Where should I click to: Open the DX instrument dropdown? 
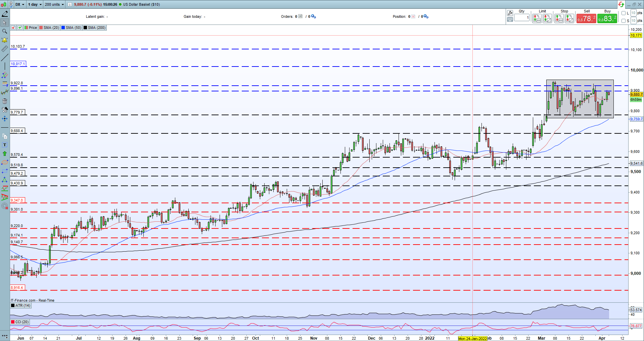click(20, 4)
